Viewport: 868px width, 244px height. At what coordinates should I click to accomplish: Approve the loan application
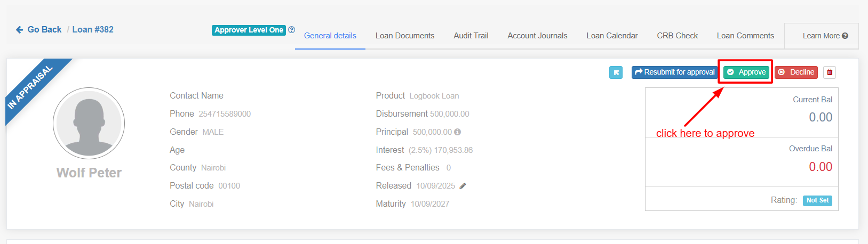746,72
